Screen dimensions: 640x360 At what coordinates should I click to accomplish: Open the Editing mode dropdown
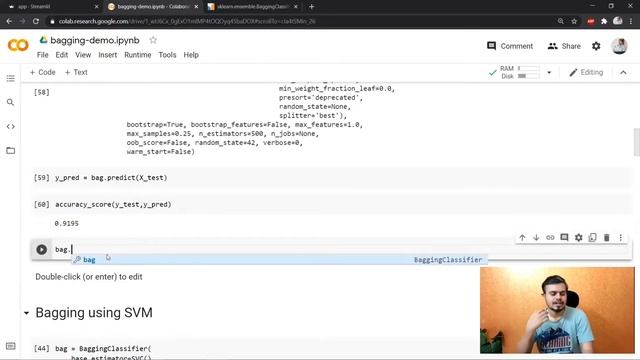tap(586, 72)
